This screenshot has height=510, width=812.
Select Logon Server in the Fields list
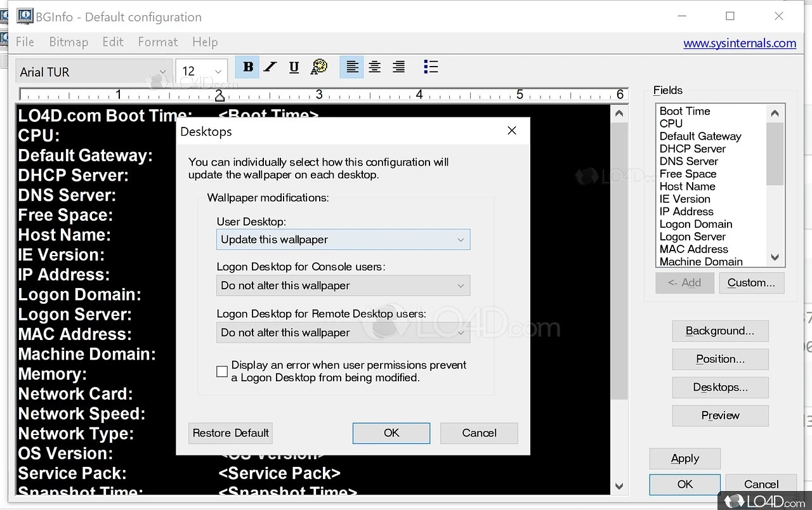[692, 237]
